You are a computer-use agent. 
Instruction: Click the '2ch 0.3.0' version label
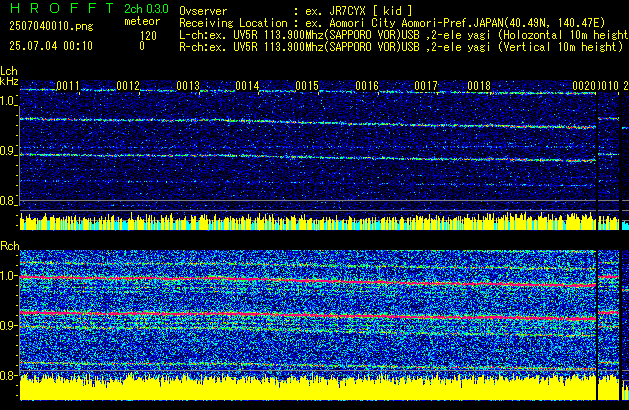[x=146, y=9]
